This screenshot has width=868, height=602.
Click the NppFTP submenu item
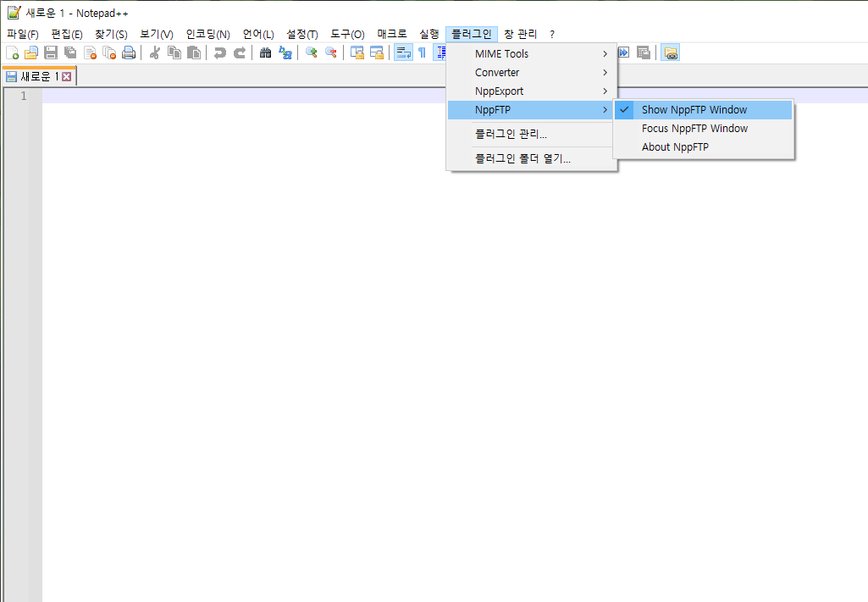pyautogui.click(x=532, y=110)
